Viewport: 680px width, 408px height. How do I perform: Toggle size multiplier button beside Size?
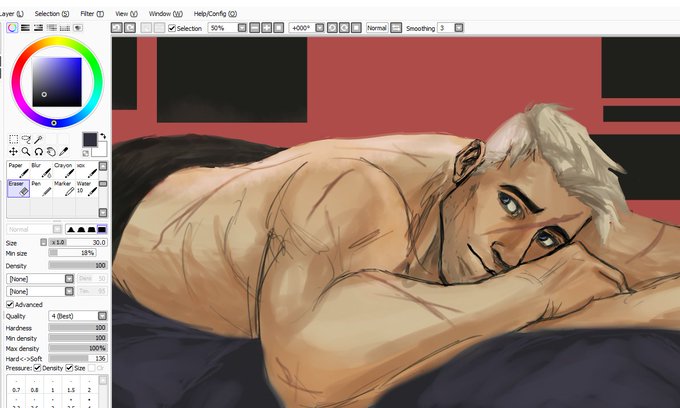coord(43,242)
